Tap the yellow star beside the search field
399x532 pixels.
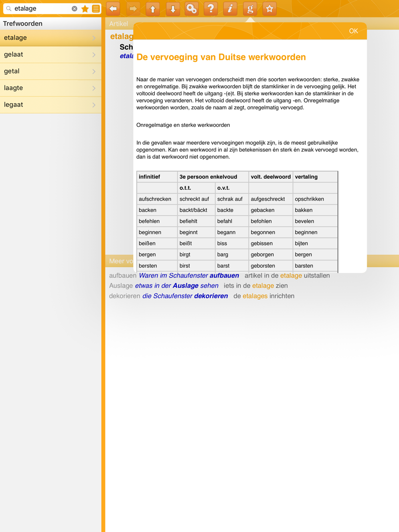[x=85, y=8]
